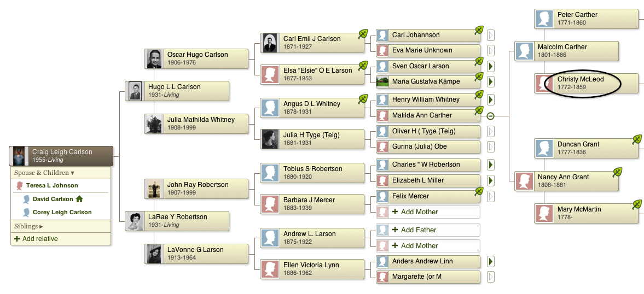644x294 pixels.
Task: Add a mother for Barbara J Mercer
Action: point(428,212)
